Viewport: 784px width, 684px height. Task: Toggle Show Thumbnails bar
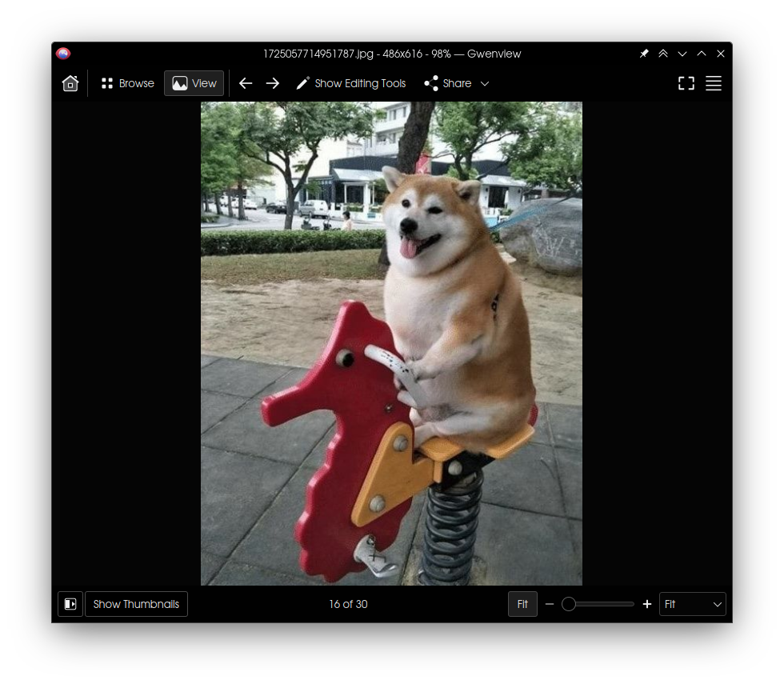coord(136,604)
